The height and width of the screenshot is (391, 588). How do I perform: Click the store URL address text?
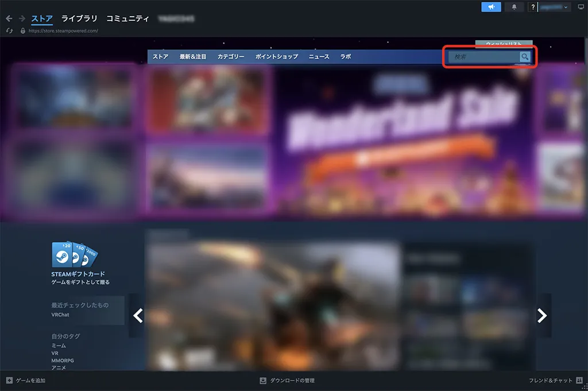(63, 31)
